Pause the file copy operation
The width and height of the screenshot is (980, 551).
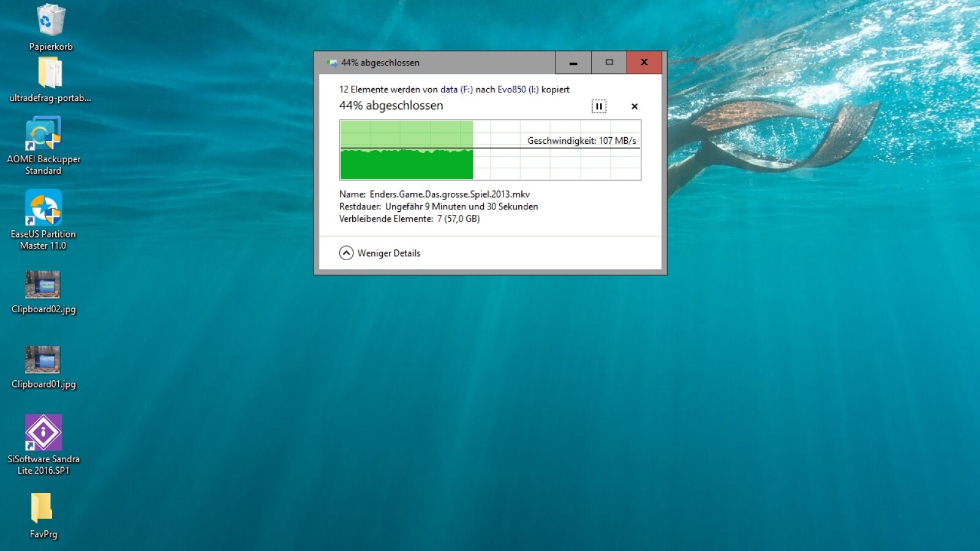[x=599, y=107]
